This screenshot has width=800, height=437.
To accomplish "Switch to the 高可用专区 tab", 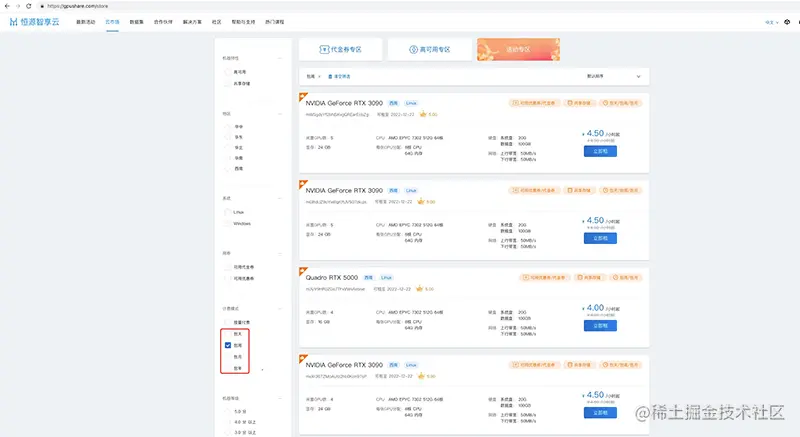I will (x=430, y=49).
